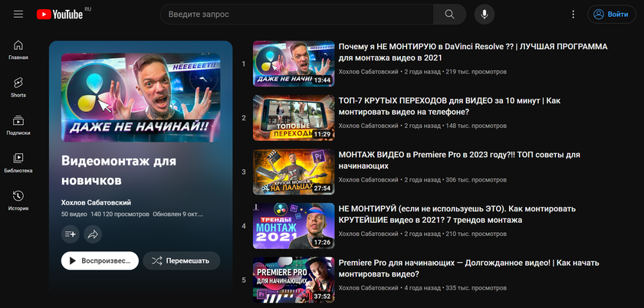Image resolution: width=644 pixels, height=308 pixels.
Task: Open the three-dot settings menu
Action: pos(573,15)
